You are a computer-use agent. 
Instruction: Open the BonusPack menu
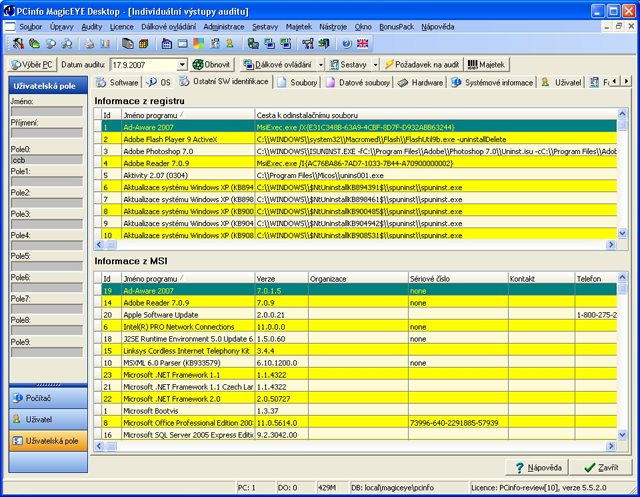396,27
